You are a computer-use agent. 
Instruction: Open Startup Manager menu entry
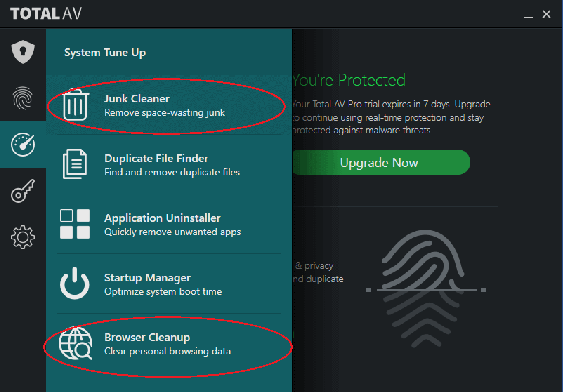pyautogui.click(x=169, y=284)
